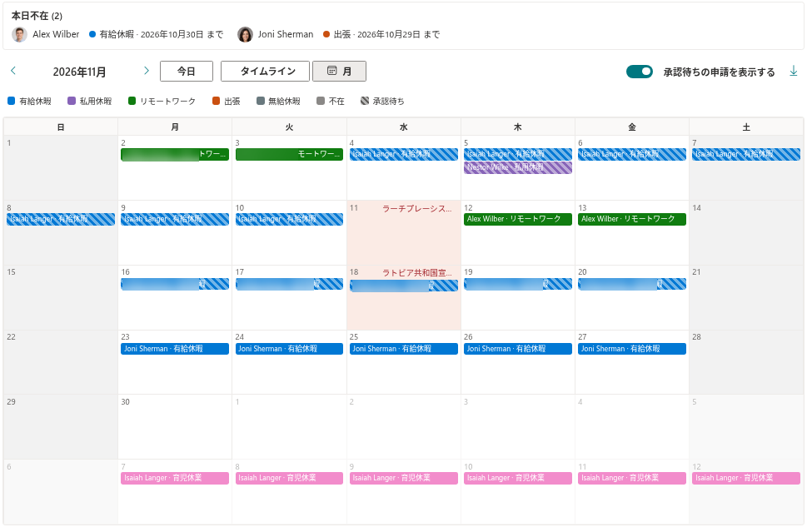Toggle 承認待ちの申請を表示する switch
Screen dimensions: 812x527
[639, 72]
